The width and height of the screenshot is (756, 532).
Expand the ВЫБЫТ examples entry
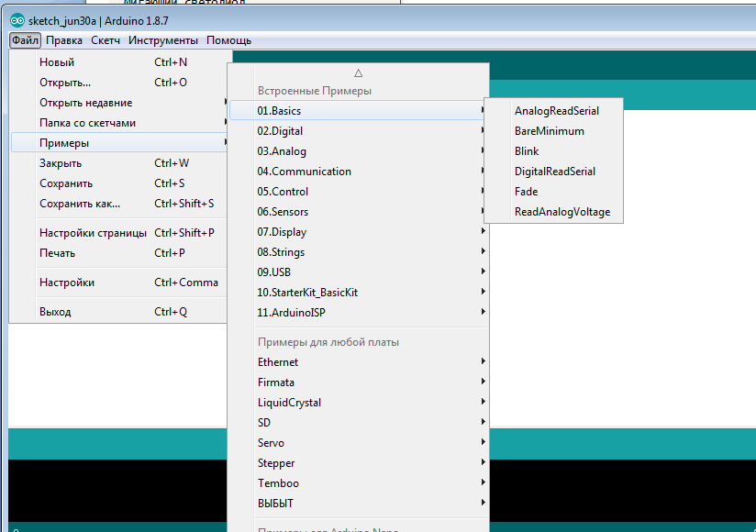point(358,504)
